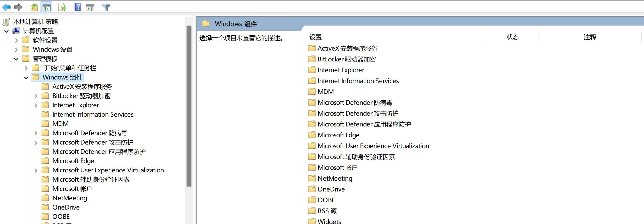Viewport: 644px width, 224px height.
Task: Open Microsoft Defender 攻击防护 in right list
Action: coord(358,113)
